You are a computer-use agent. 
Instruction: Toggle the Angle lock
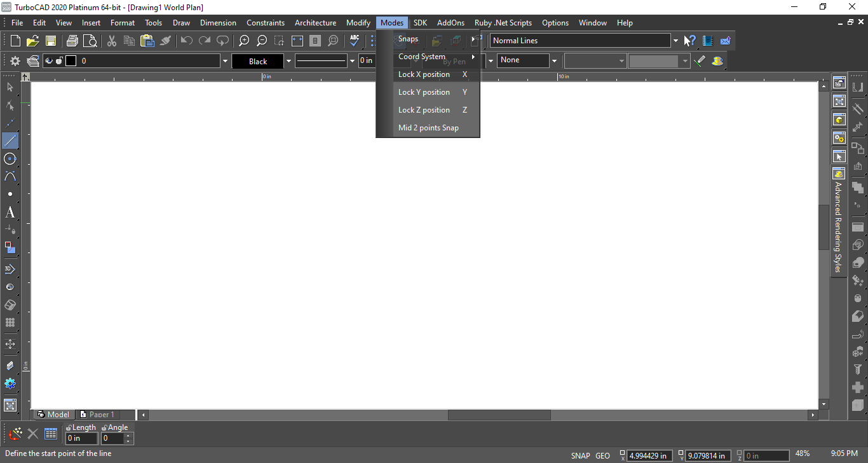pos(104,428)
